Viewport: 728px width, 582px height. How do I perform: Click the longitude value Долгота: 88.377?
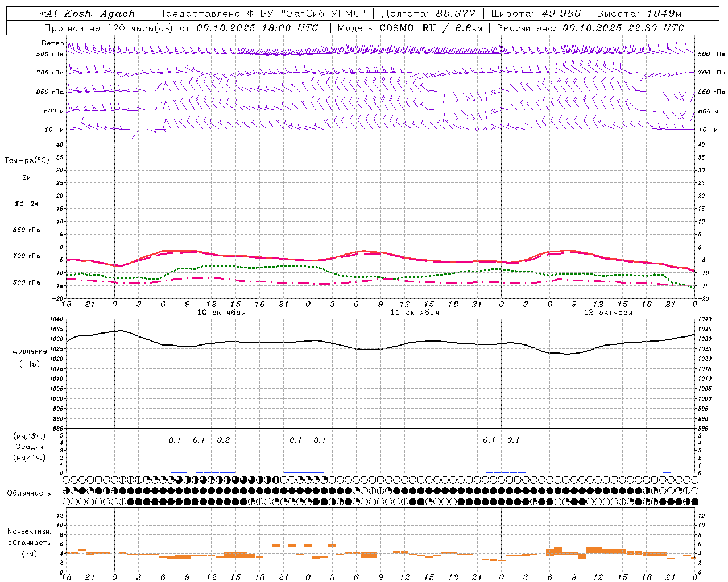point(428,14)
